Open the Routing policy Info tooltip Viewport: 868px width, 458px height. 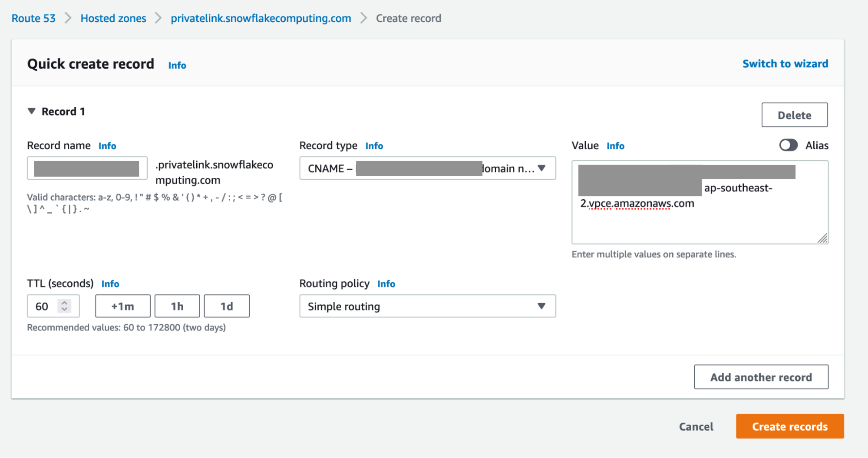386,283
